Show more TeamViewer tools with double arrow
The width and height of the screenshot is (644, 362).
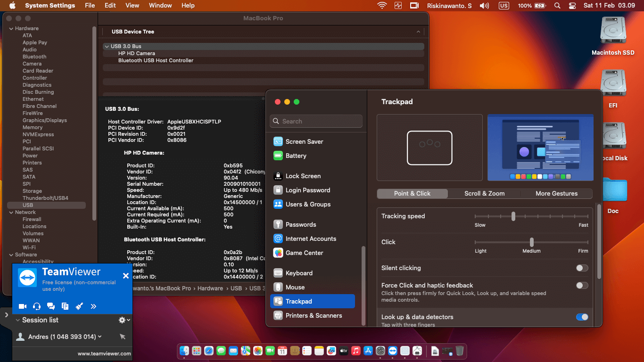pos(93,306)
